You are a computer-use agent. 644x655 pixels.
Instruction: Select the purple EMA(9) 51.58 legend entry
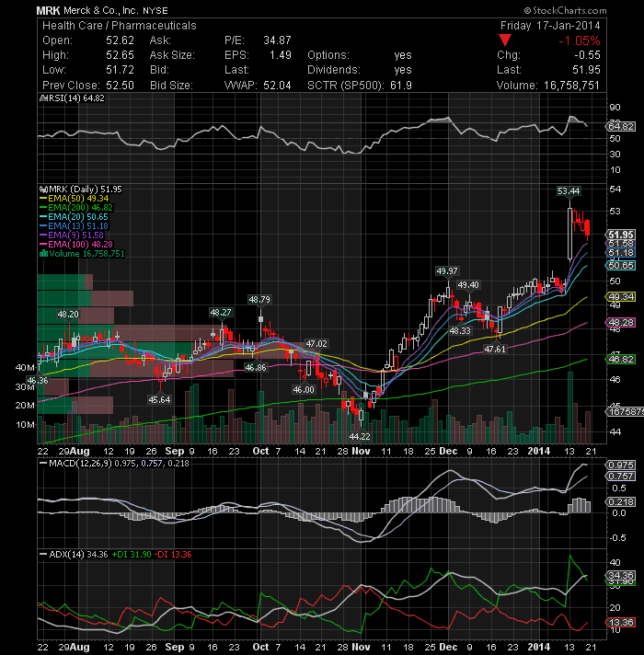72,236
